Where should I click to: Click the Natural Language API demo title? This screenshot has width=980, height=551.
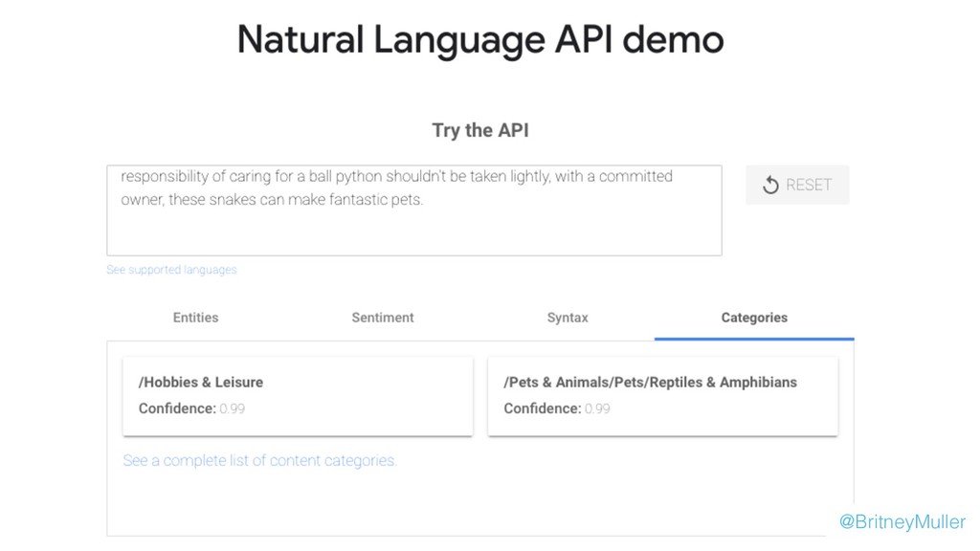pyautogui.click(x=480, y=39)
